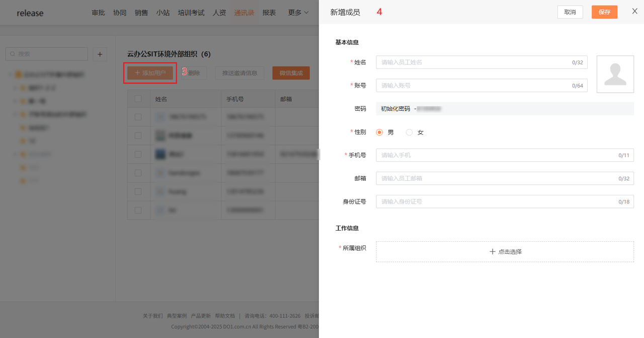
Task: Click the 保存 button
Action: pos(604,12)
